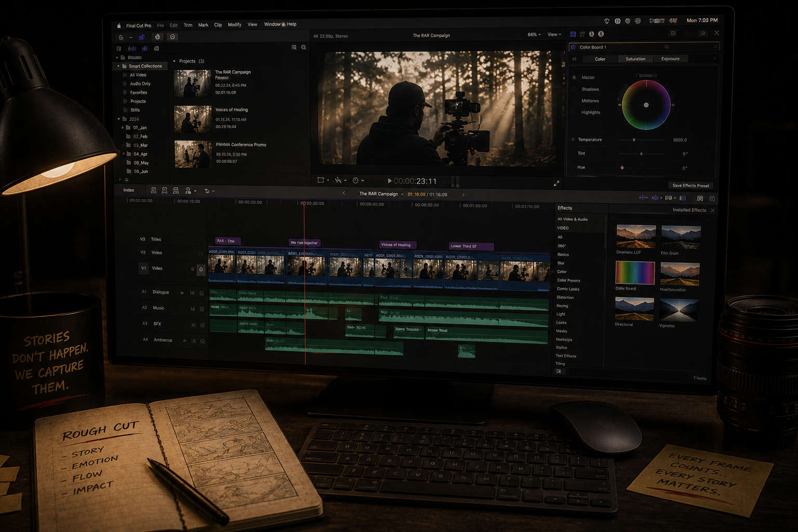Select the Cinematic LUT effect thumbnail
This screenshot has width=798, height=532.
[635, 237]
